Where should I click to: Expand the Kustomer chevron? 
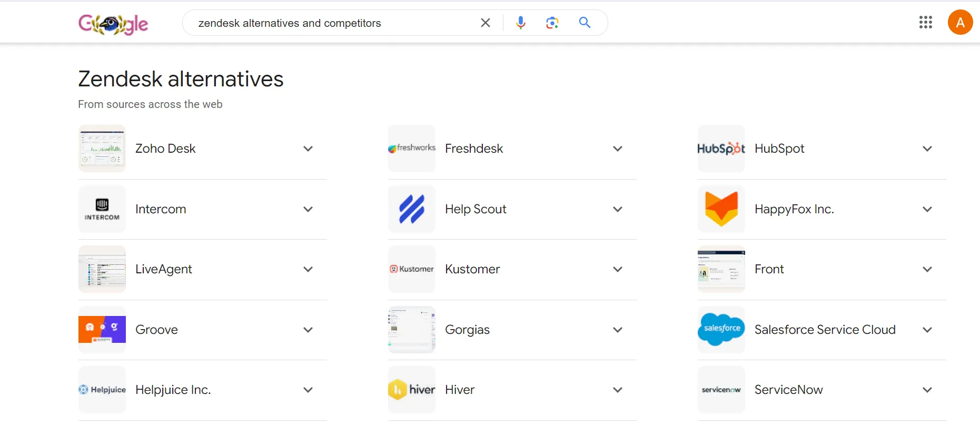[x=618, y=270]
